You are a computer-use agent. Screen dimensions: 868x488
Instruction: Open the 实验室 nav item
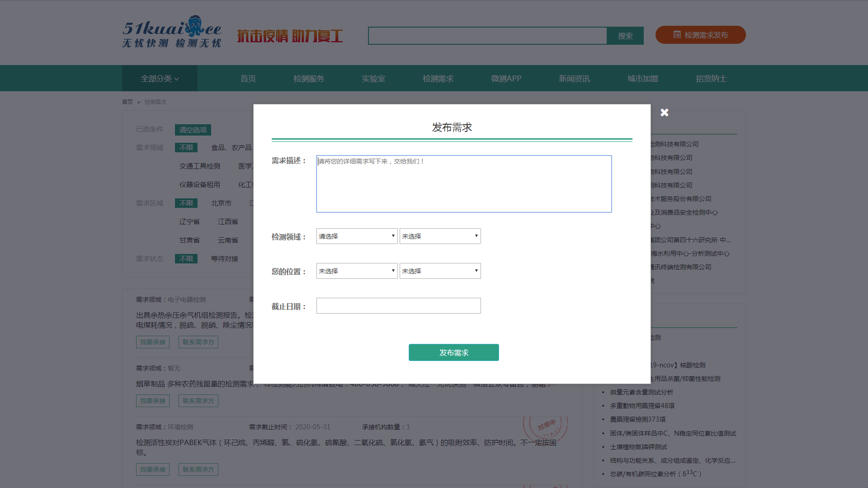373,79
